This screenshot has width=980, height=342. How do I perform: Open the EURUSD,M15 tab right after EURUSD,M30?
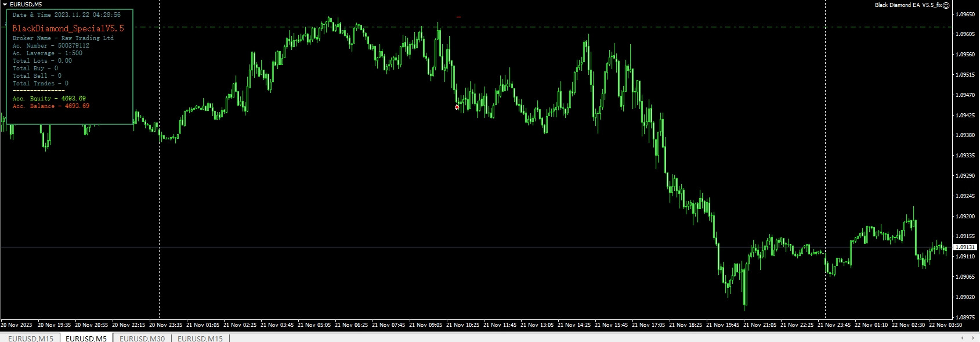(x=200, y=338)
